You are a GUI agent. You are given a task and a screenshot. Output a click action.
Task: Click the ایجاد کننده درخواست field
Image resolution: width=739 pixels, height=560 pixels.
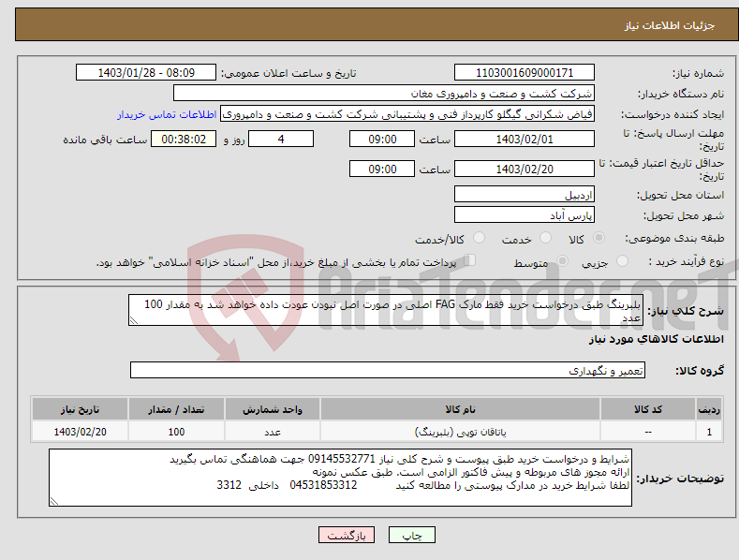[407, 114]
